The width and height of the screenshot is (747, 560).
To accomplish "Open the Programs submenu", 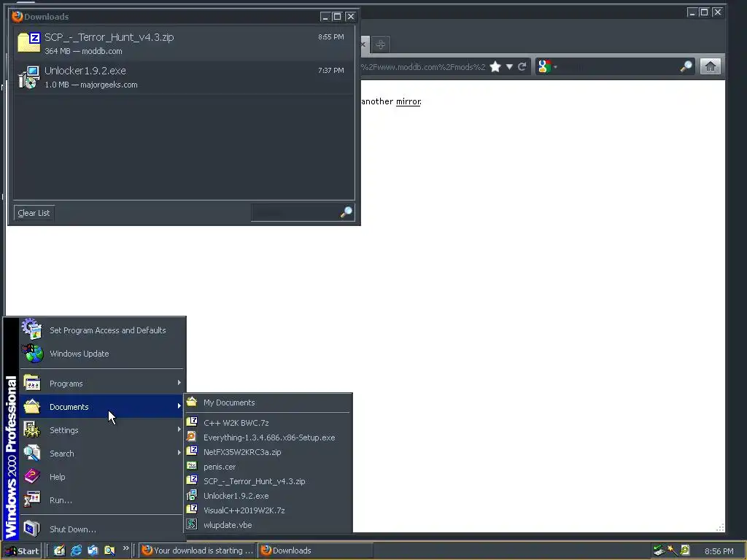I will [102, 384].
